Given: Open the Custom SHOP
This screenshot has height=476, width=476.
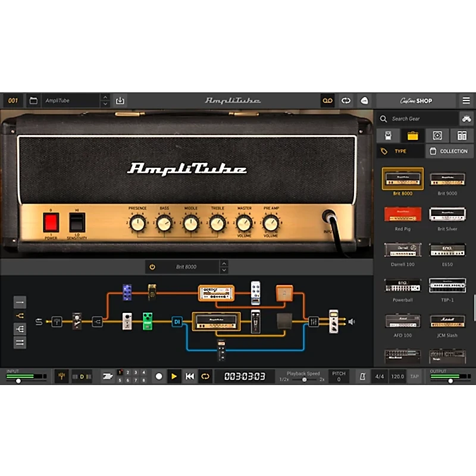Looking at the screenshot, I should pos(416,100).
